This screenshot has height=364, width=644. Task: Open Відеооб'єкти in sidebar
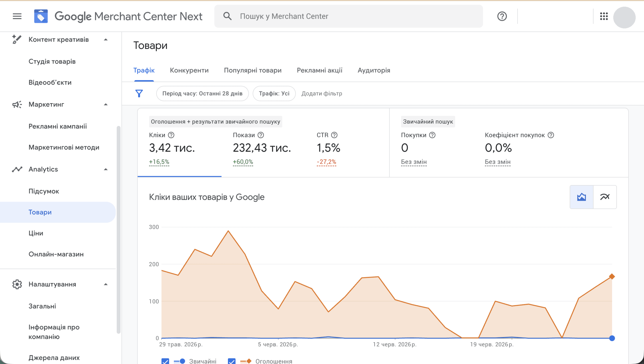50,82
